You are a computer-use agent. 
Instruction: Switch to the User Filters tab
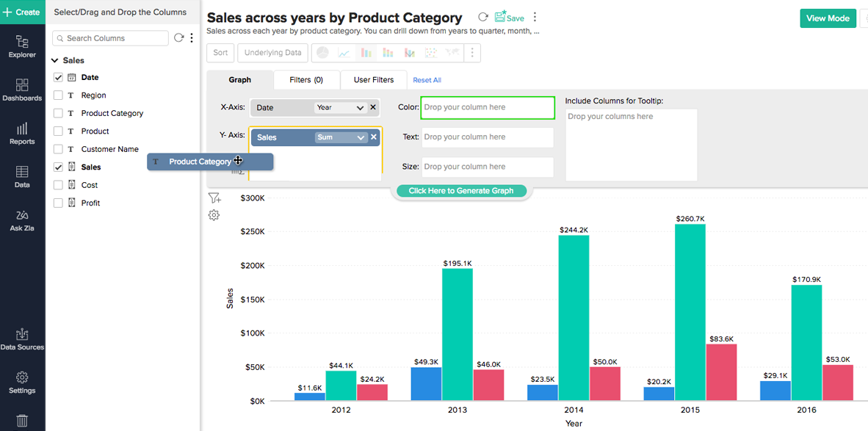[x=374, y=80]
